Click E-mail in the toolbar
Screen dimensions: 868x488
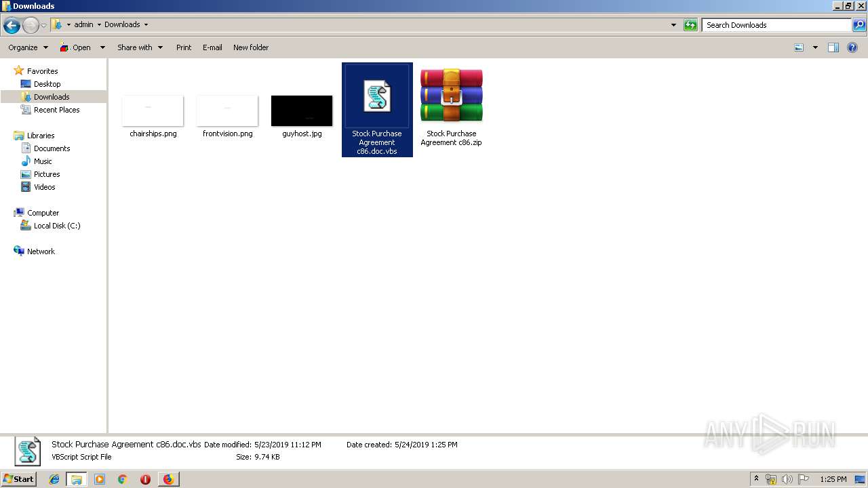click(x=212, y=47)
